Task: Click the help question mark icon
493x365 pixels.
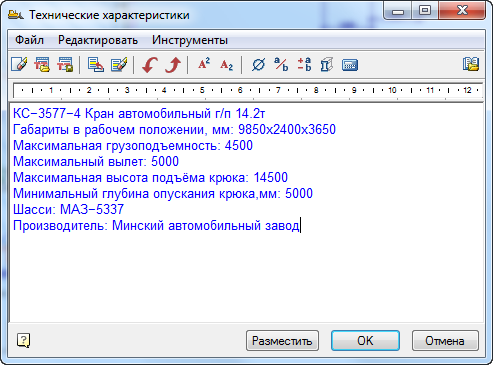Action: pos(23,340)
